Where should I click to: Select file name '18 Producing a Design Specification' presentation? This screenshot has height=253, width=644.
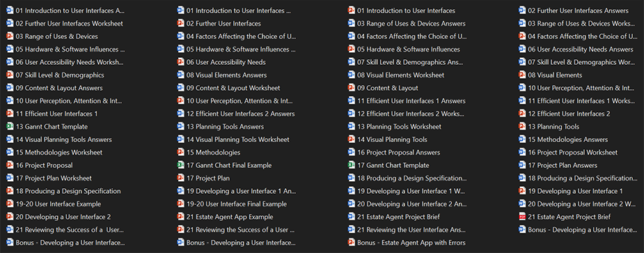pyautogui.click(x=68, y=191)
